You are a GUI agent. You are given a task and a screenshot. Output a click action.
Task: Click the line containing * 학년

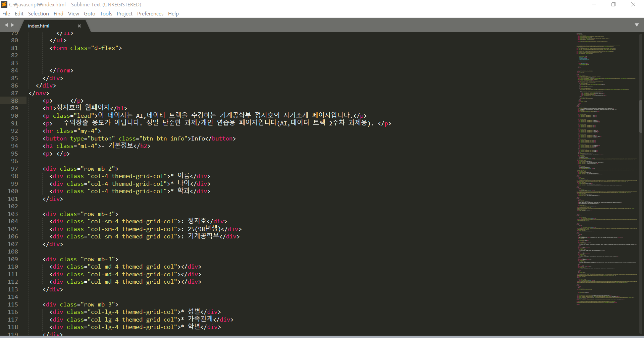(135, 327)
